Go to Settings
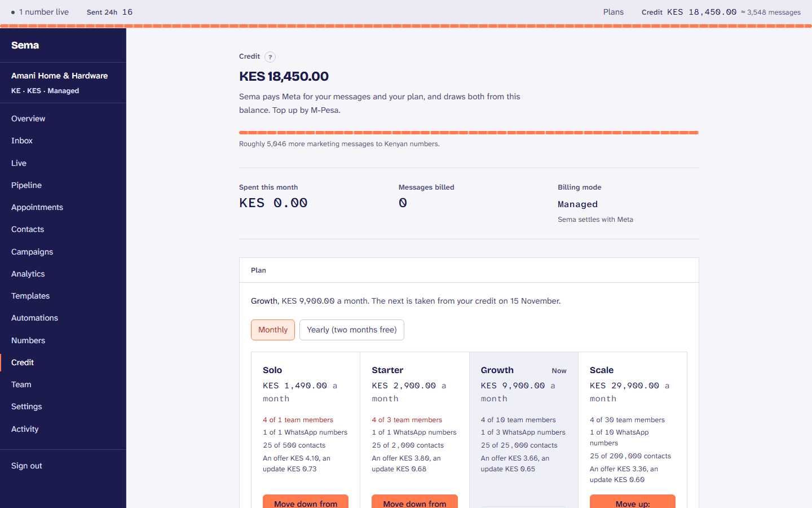The image size is (812, 508). click(27, 406)
